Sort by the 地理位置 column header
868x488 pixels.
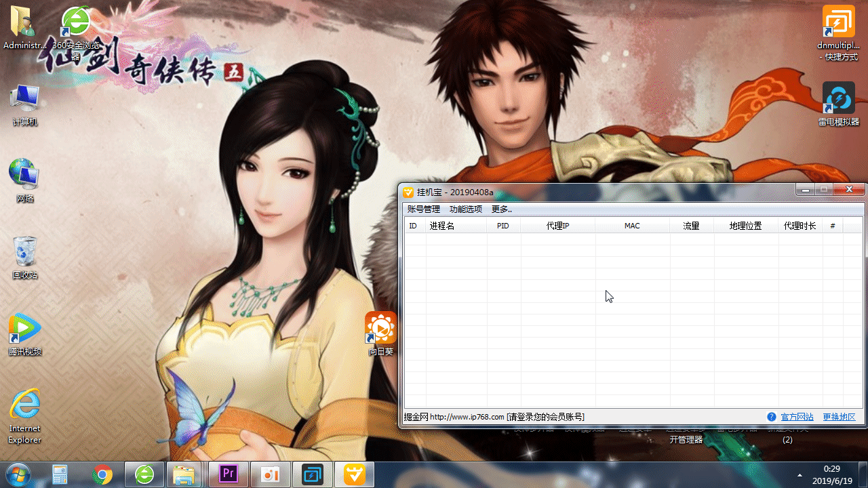click(x=746, y=226)
